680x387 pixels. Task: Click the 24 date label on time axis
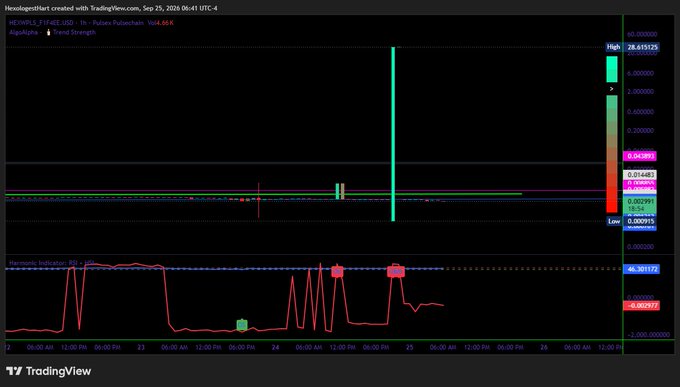[275, 348]
